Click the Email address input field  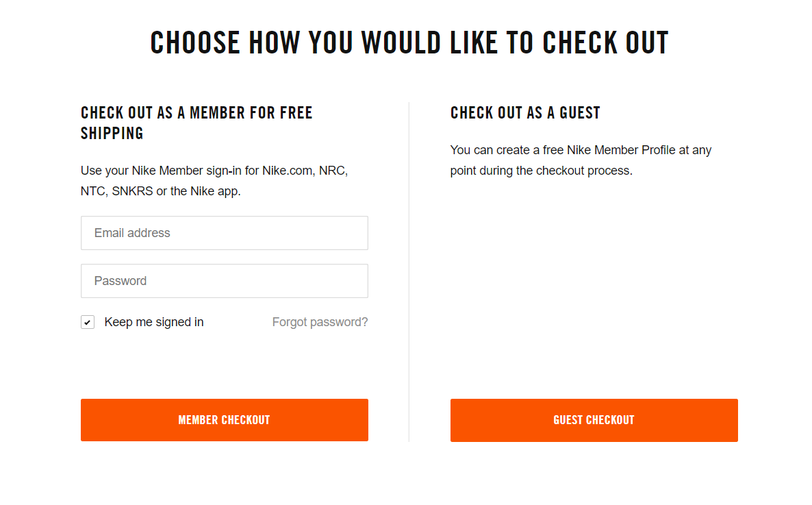point(224,233)
